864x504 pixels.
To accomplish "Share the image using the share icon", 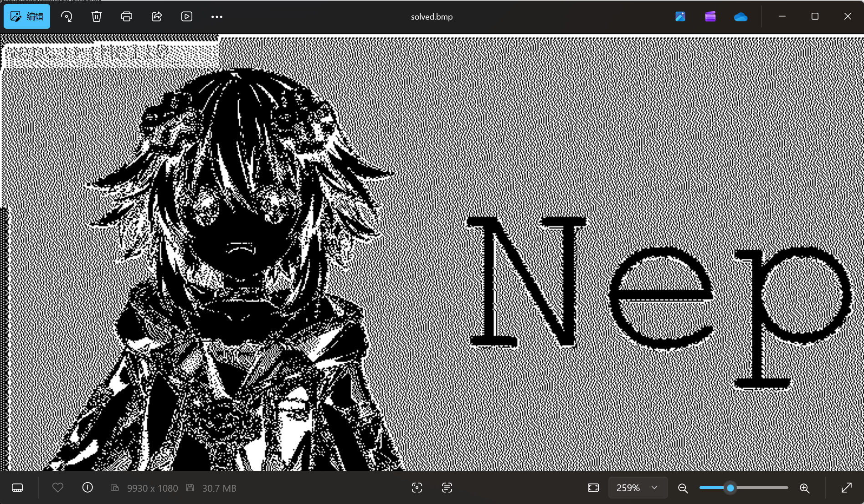I will (157, 16).
